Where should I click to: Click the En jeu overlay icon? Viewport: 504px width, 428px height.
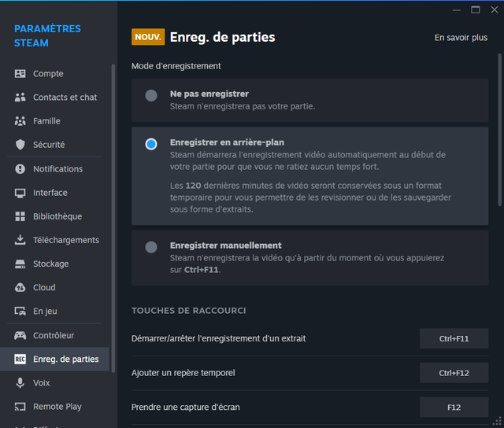[x=20, y=311]
